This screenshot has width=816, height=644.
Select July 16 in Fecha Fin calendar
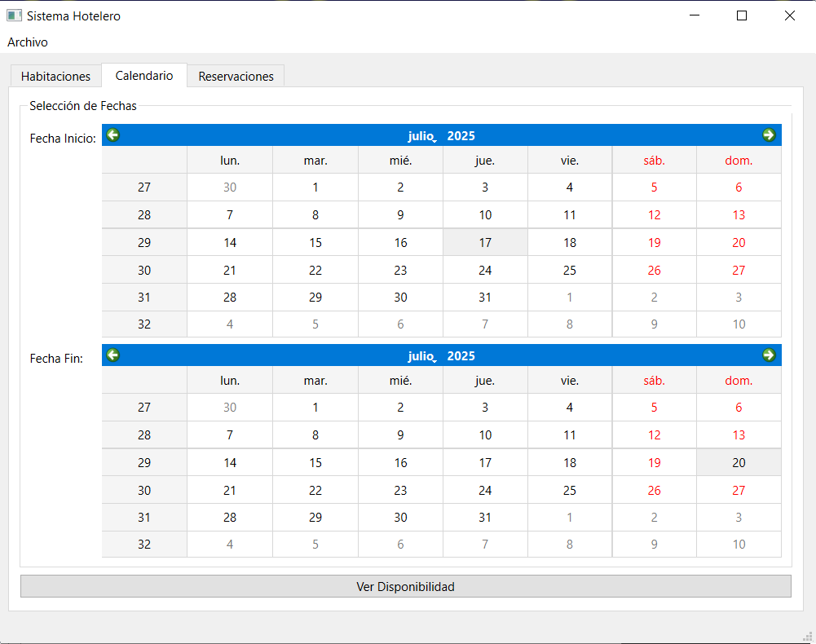400,463
